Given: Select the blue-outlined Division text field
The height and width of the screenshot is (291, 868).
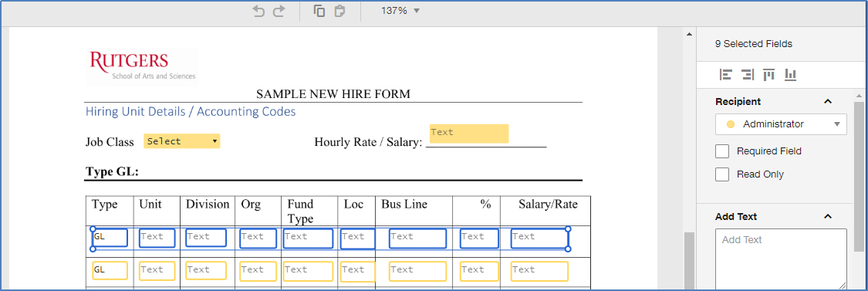Looking at the screenshot, I should [x=206, y=238].
